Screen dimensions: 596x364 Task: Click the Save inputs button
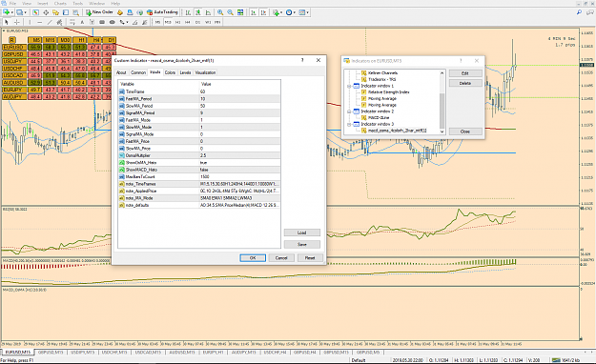click(x=301, y=244)
